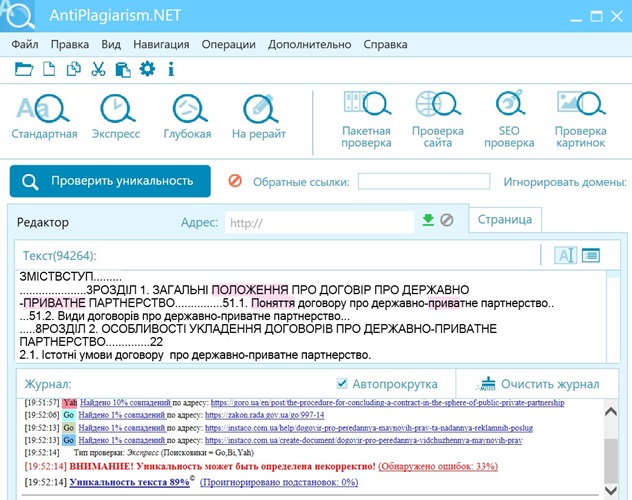Viewport: 632px width, 500px height.
Task: Click the gray cancel icon by address
Action: point(447,220)
